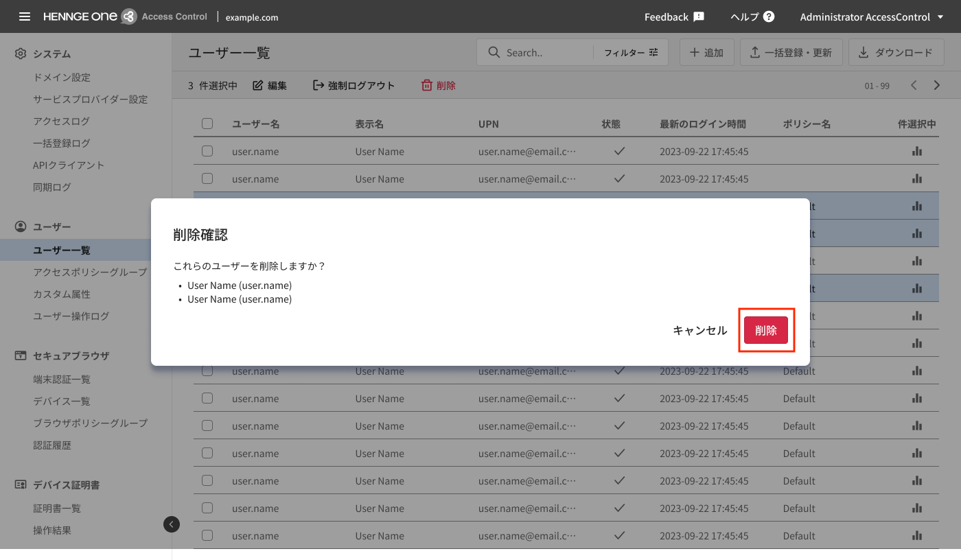
Task: Open 証明書一覧 in the sidebar
Action: coord(57,509)
